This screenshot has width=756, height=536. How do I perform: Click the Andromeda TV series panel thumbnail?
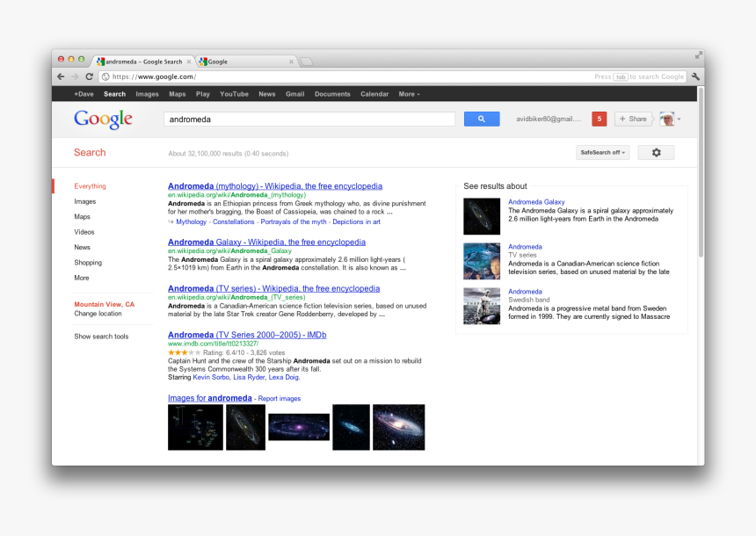482,261
